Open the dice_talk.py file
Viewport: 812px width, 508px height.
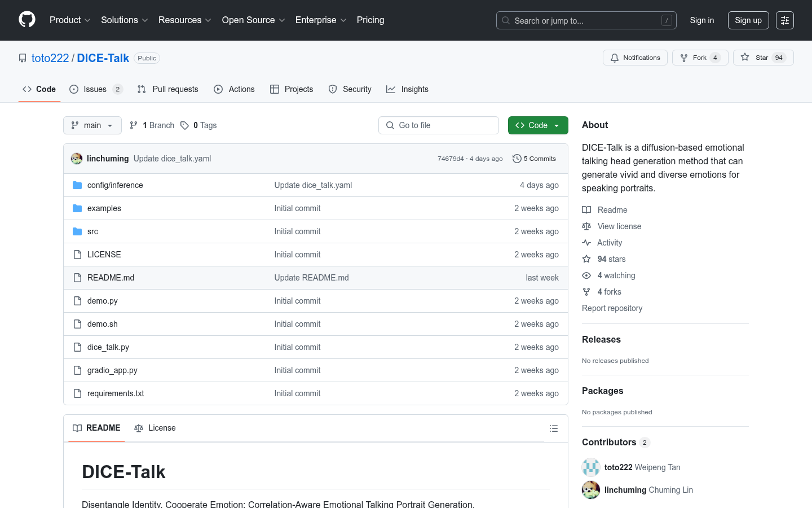click(x=108, y=347)
